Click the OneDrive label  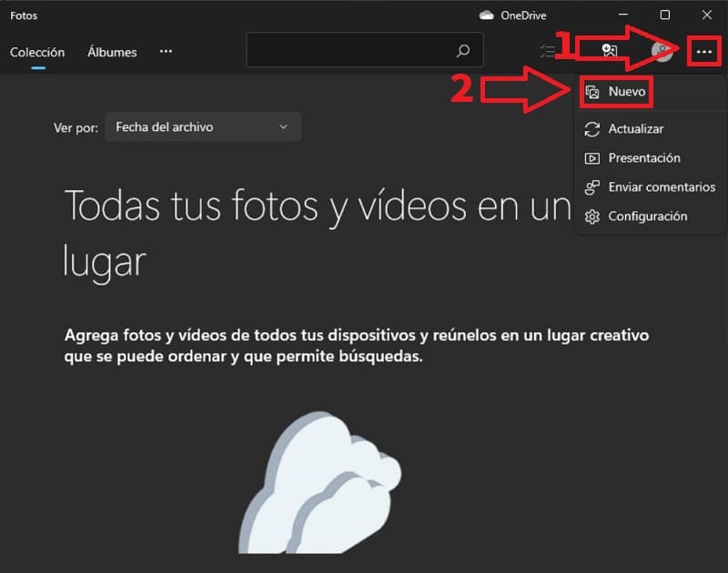click(523, 15)
